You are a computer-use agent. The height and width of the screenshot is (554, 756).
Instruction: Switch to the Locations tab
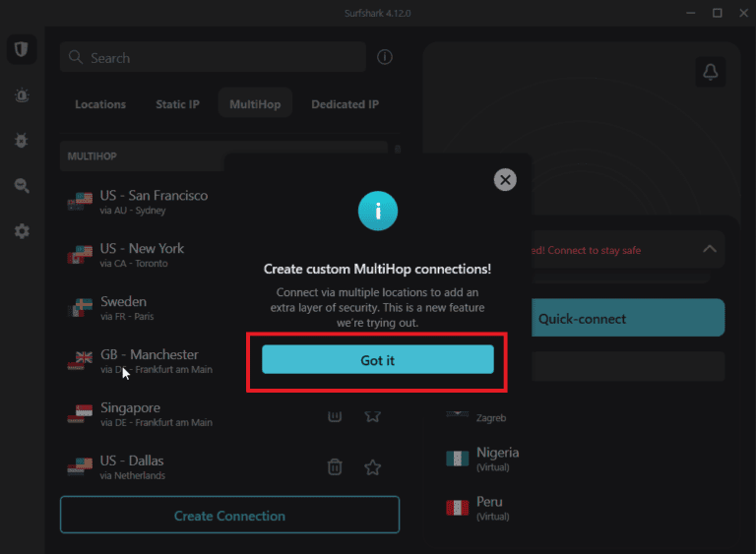coord(100,104)
